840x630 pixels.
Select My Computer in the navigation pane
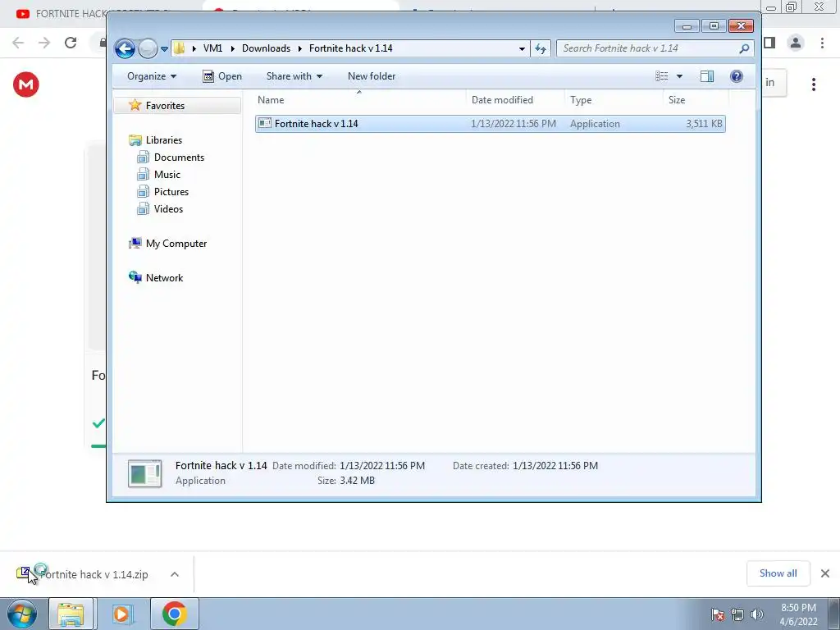(x=176, y=243)
